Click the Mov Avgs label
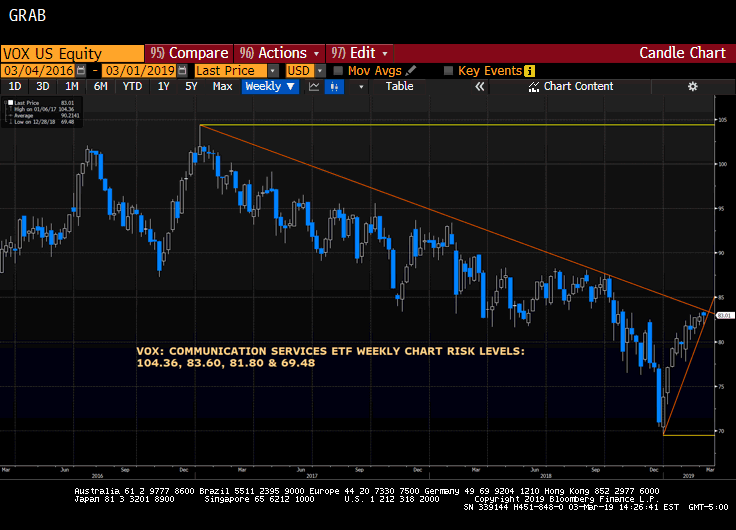The height and width of the screenshot is (530, 736). click(x=375, y=71)
